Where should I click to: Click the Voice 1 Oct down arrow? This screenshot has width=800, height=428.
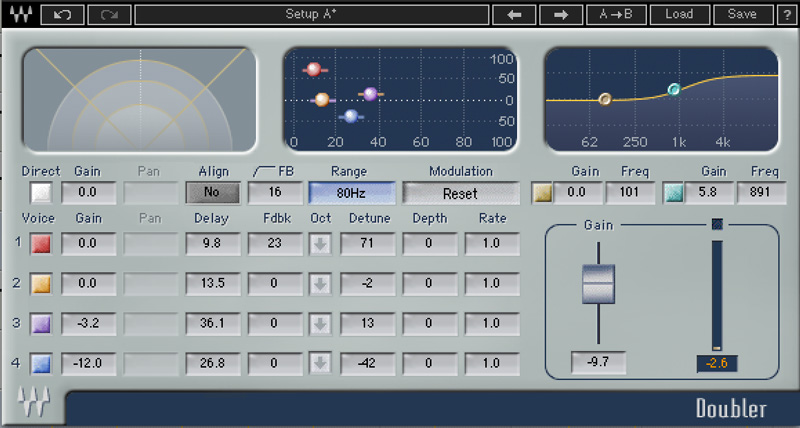pyautogui.click(x=320, y=244)
